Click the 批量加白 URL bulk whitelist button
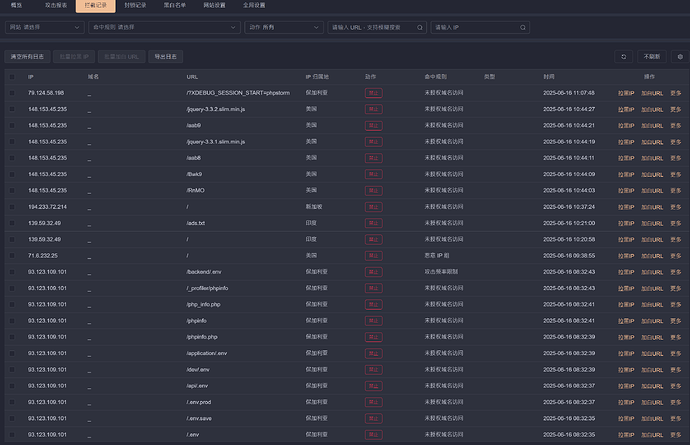Image resolution: width=690 pixels, height=445 pixels. 121,57
